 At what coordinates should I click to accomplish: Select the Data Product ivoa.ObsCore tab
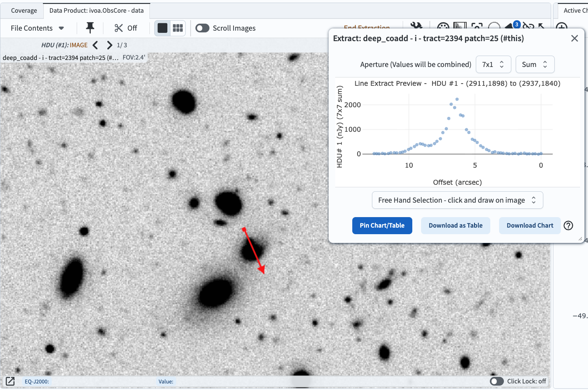[x=96, y=11]
